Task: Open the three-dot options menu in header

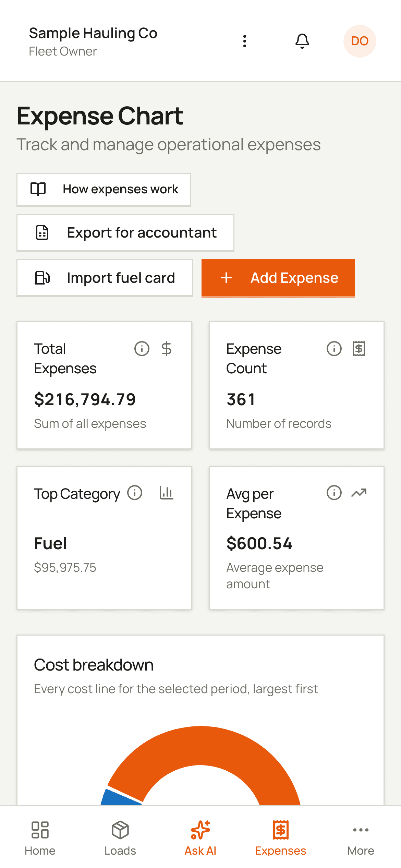Action: tap(244, 41)
